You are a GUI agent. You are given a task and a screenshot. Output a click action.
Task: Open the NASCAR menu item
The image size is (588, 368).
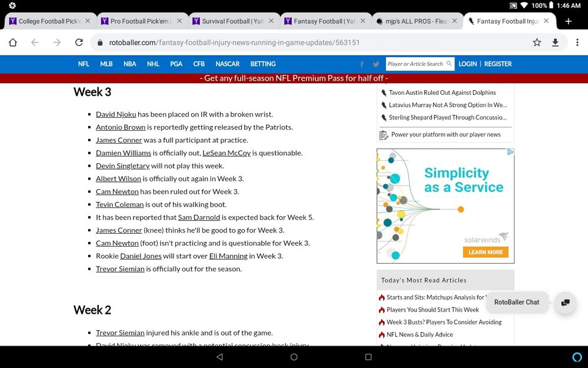click(x=228, y=64)
